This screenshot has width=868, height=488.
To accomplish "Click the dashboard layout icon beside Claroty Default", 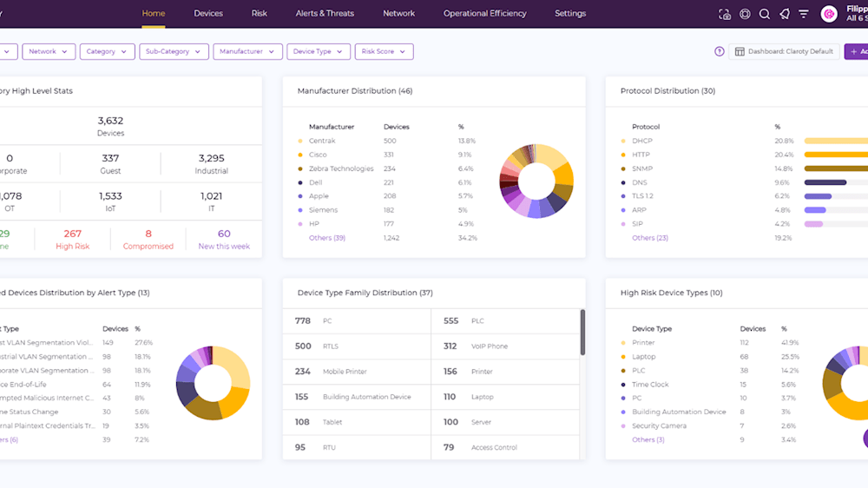I will (740, 51).
